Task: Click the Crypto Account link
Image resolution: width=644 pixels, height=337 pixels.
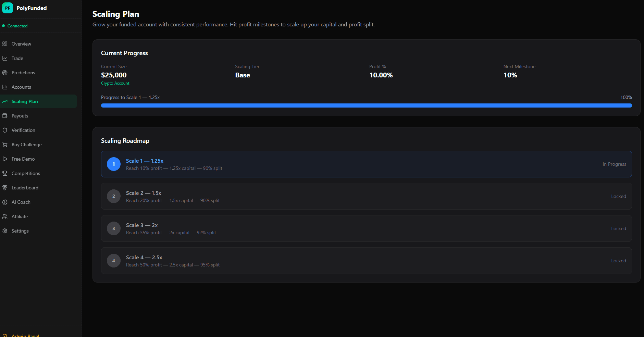Action: click(x=115, y=83)
